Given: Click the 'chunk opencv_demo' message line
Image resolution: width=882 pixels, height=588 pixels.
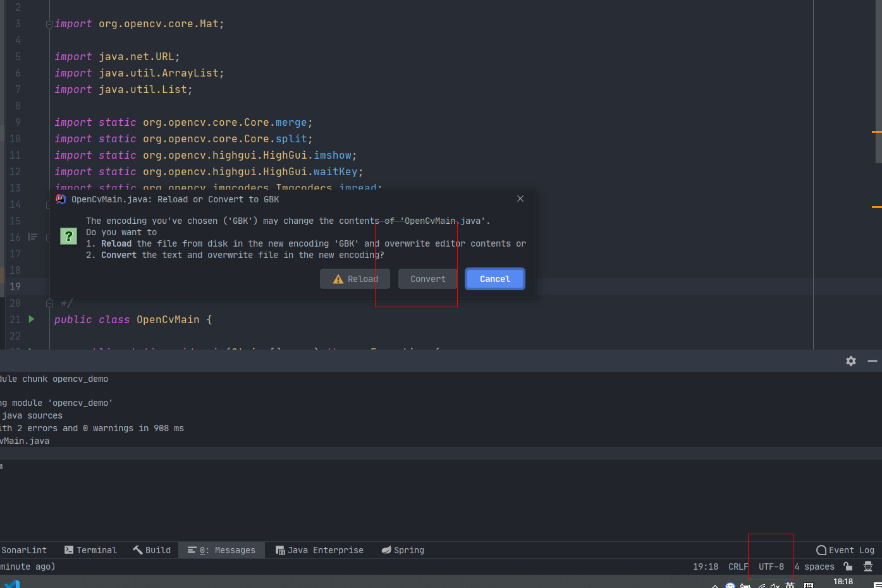Looking at the screenshot, I should (54, 379).
